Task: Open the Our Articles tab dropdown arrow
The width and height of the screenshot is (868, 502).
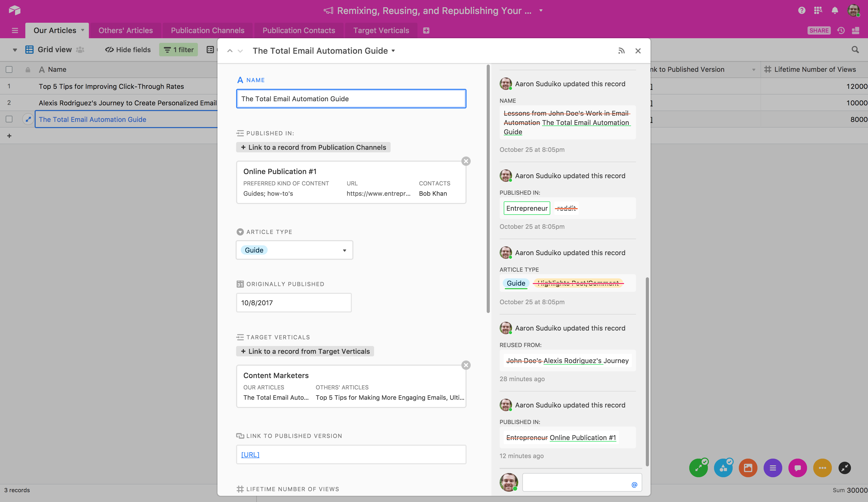Action: [x=83, y=30]
